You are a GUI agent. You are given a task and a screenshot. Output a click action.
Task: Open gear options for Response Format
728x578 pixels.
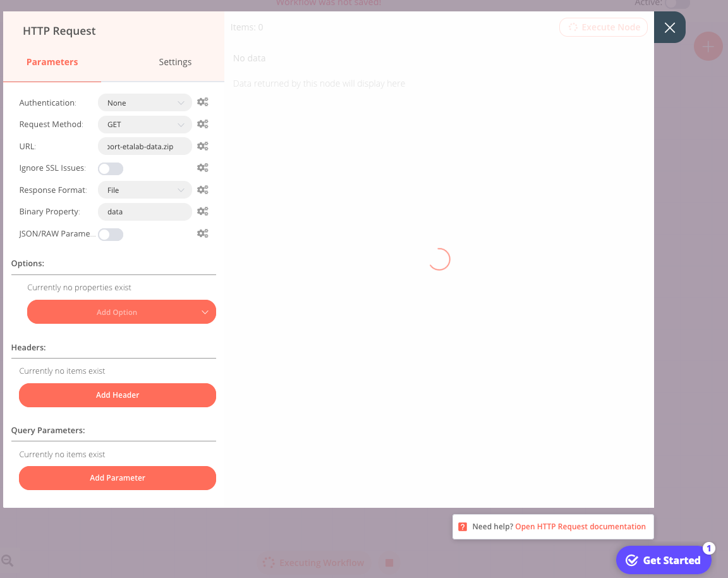pos(202,190)
